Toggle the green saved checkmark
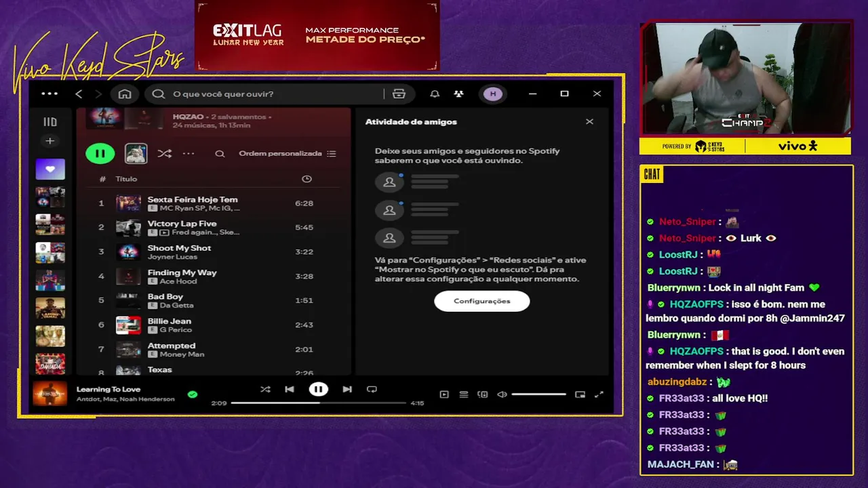 [x=193, y=394]
